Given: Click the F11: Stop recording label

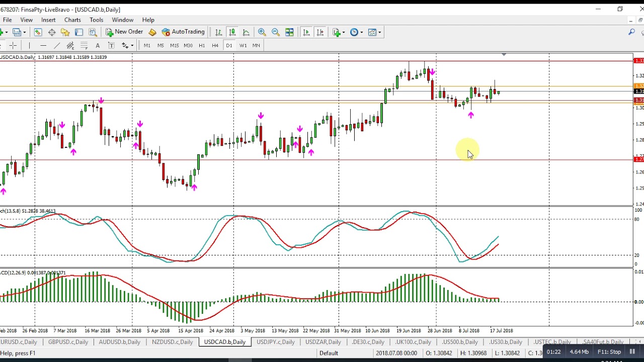Looking at the screenshot, I should pyautogui.click(x=609, y=352).
